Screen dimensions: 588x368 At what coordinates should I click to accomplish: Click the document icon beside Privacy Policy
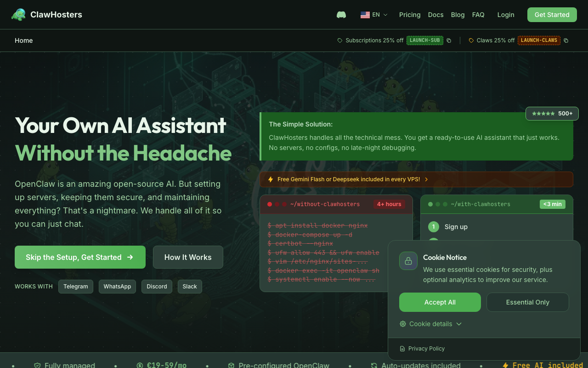coord(402,348)
